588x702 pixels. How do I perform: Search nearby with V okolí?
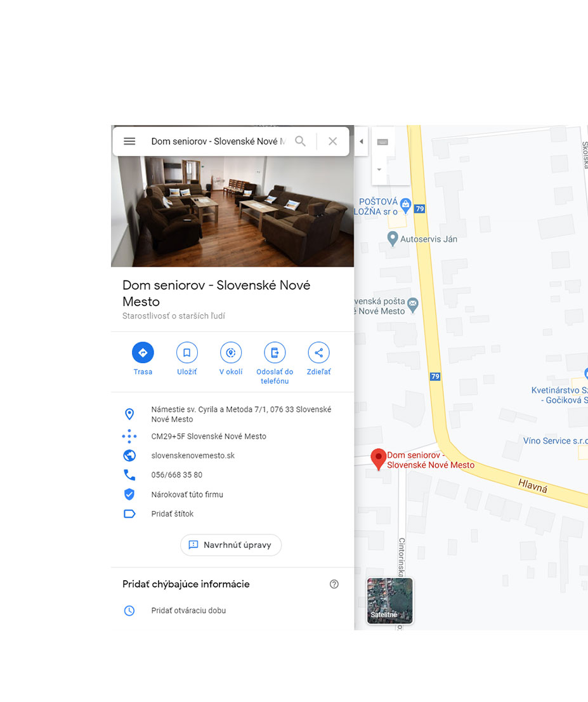coord(231,358)
